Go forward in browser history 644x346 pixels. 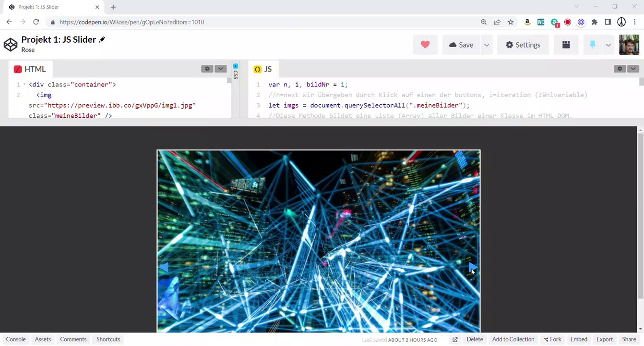coord(23,22)
